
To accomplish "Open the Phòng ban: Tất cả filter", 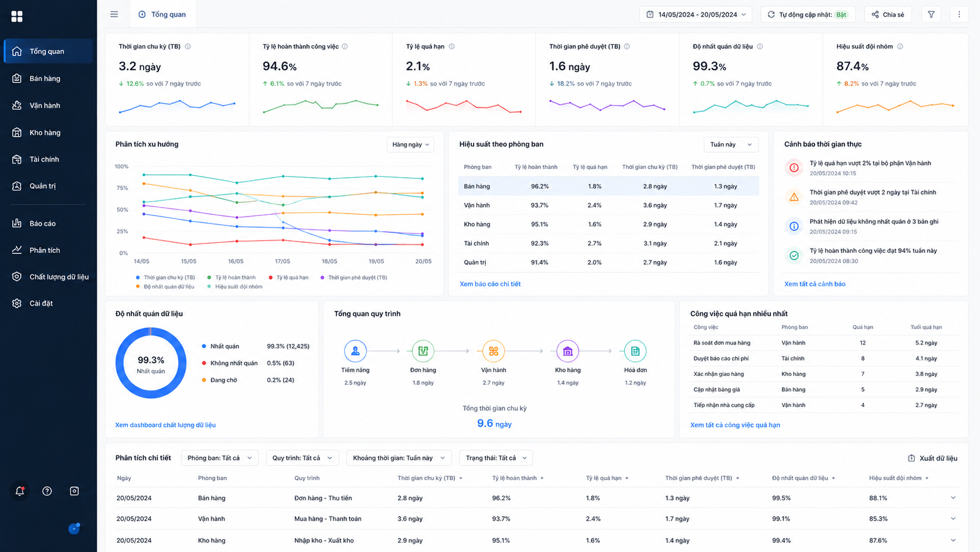I will coord(220,458).
